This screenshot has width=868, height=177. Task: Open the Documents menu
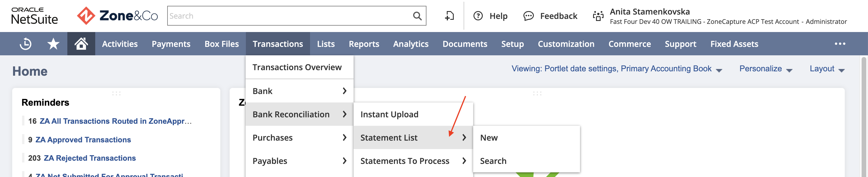click(465, 44)
